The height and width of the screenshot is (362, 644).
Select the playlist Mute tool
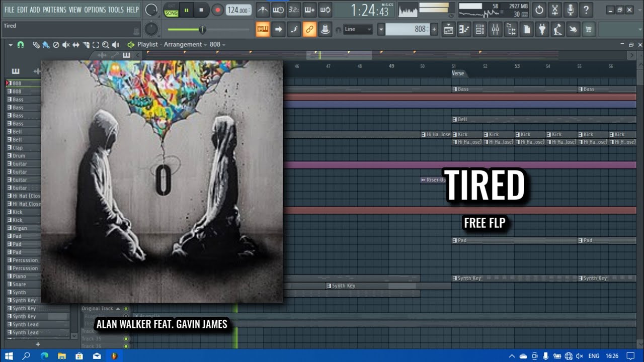click(x=66, y=45)
